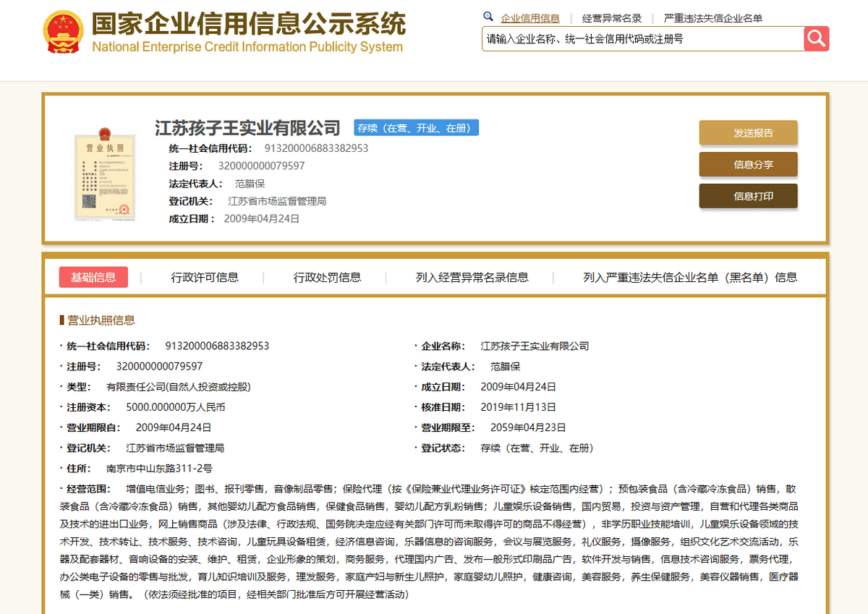
Task: Open the 行政处罚信息 tab
Action: 327,277
